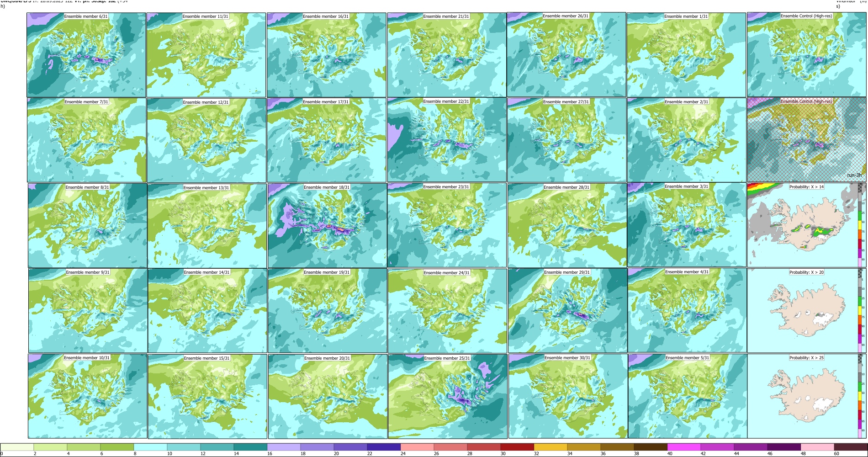
Task: Click the 'run-3h' text on the hatched panel
Action: click(x=854, y=175)
